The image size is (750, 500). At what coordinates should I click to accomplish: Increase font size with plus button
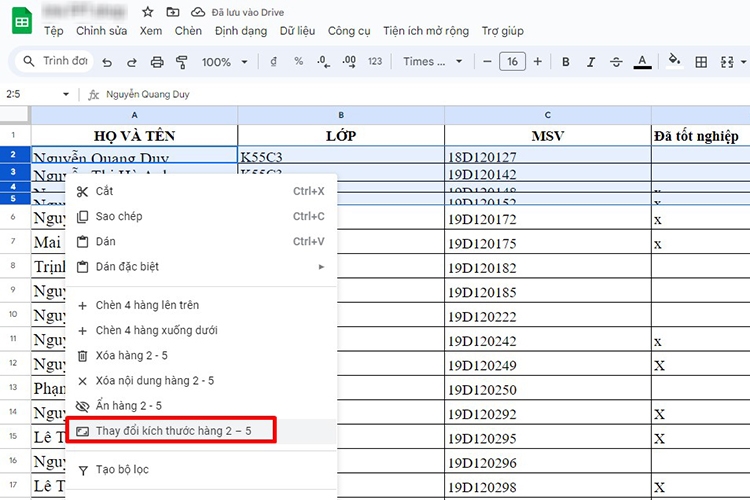[x=538, y=61]
